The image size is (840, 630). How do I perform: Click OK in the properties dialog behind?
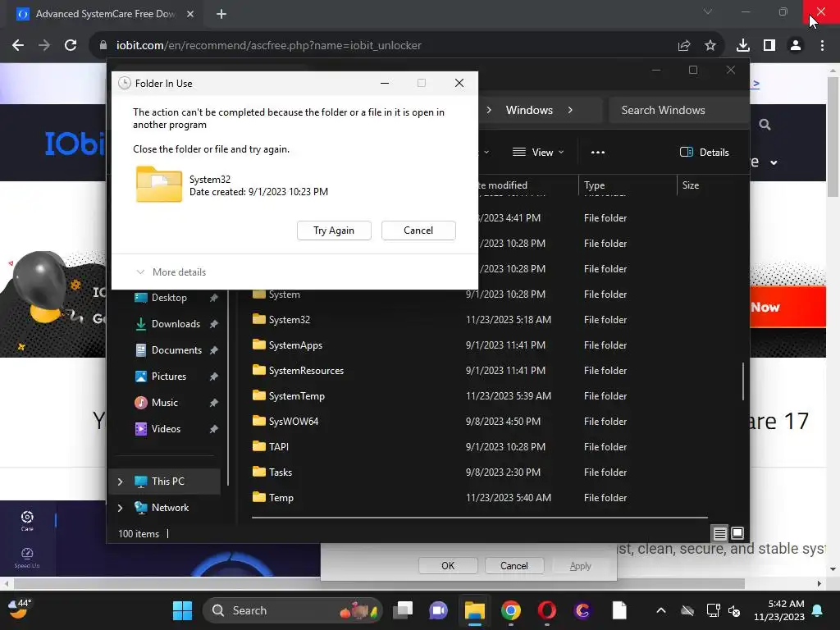448,566
